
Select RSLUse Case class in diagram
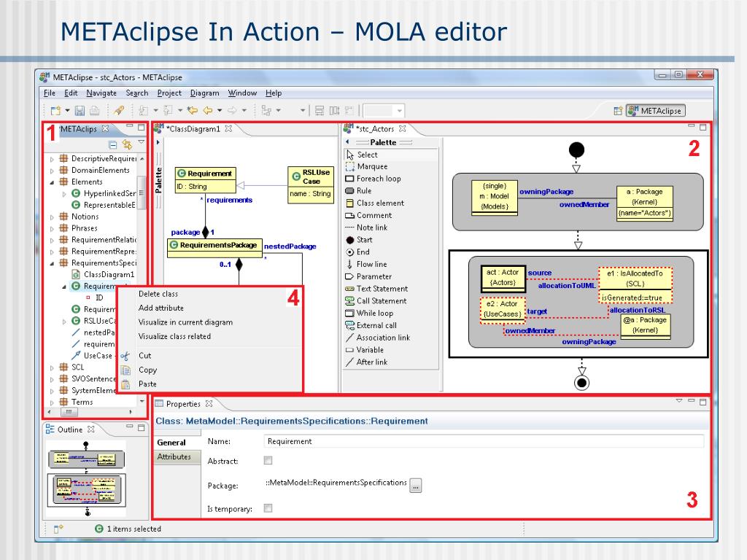(310, 185)
